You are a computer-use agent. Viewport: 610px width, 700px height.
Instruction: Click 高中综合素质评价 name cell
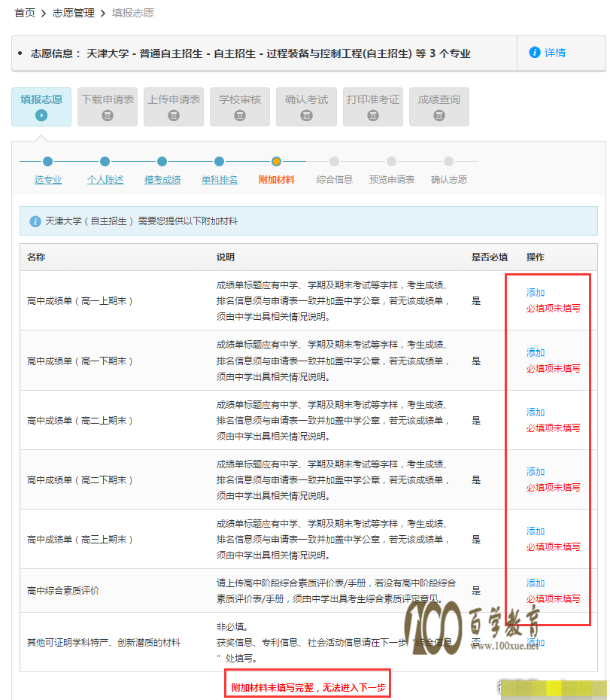point(63,591)
